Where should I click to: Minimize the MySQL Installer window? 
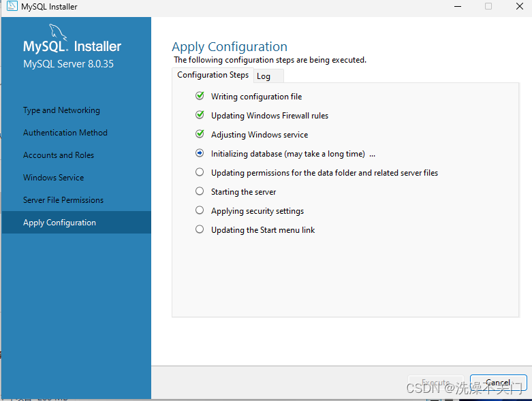[x=458, y=6]
